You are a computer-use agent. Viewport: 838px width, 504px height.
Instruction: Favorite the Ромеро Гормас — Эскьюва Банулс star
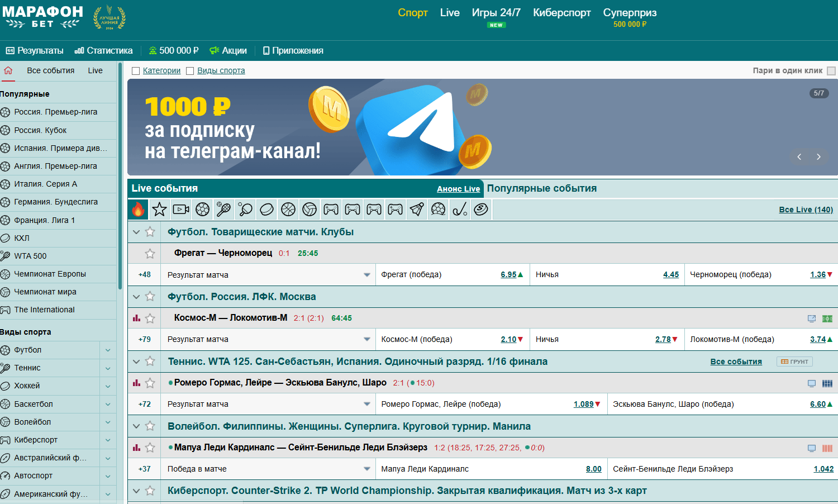click(x=150, y=383)
